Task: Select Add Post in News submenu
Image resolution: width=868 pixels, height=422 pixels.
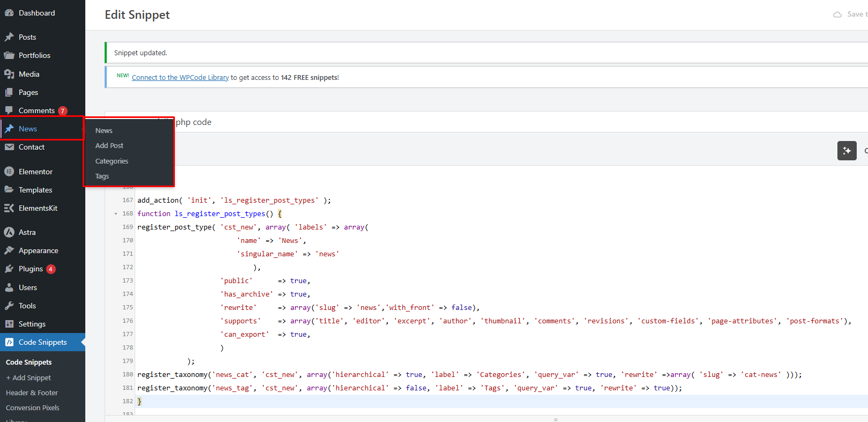Action: point(109,145)
